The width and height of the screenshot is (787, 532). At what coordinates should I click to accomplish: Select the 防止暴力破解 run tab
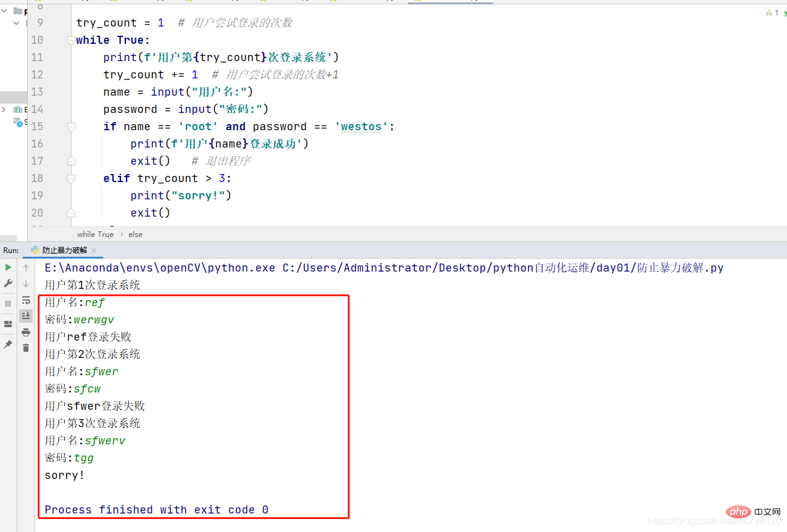(x=64, y=251)
